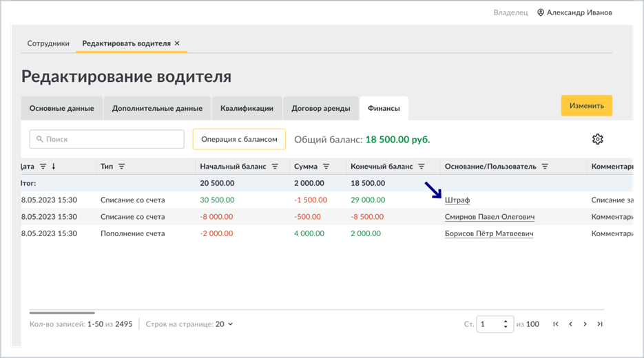Click the Пополнение счета type cell

(133, 233)
